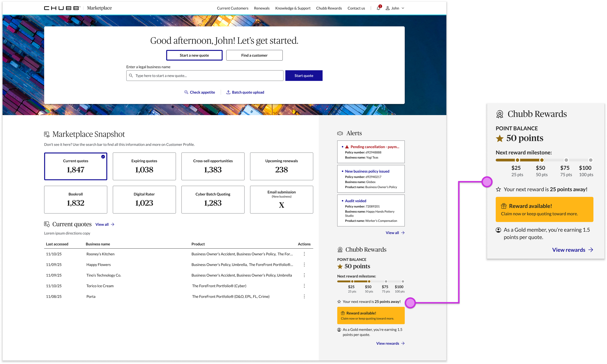Open the Renewals menu item
607x364 pixels.
pos(262,8)
